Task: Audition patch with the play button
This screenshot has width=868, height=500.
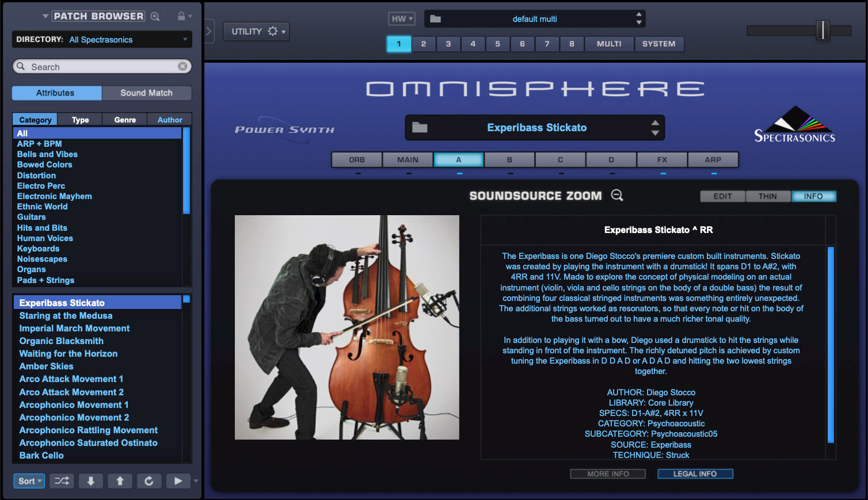Action: pyautogui.click(x=178, y=481)
